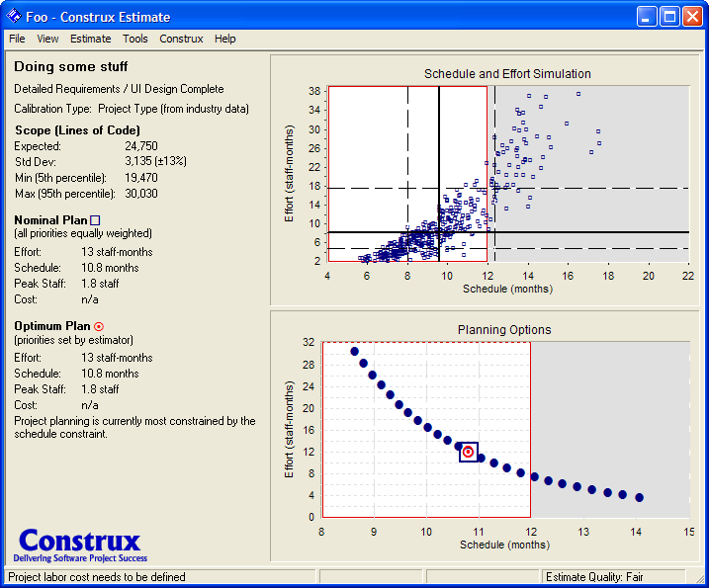Click the red target marker in Planning Options
This screenshot has width=709, height=588.
(x=469, y=452)
